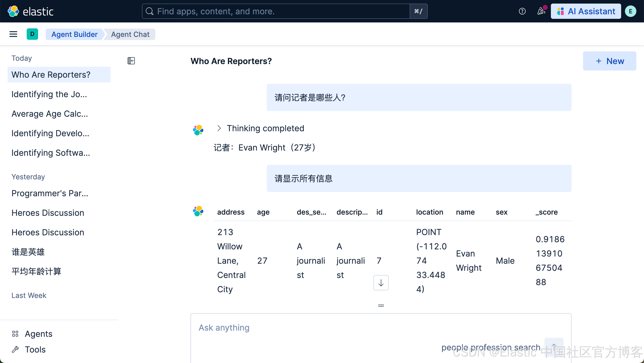Open the Tools section
644x363 pixels.
(x=35, y=349)
